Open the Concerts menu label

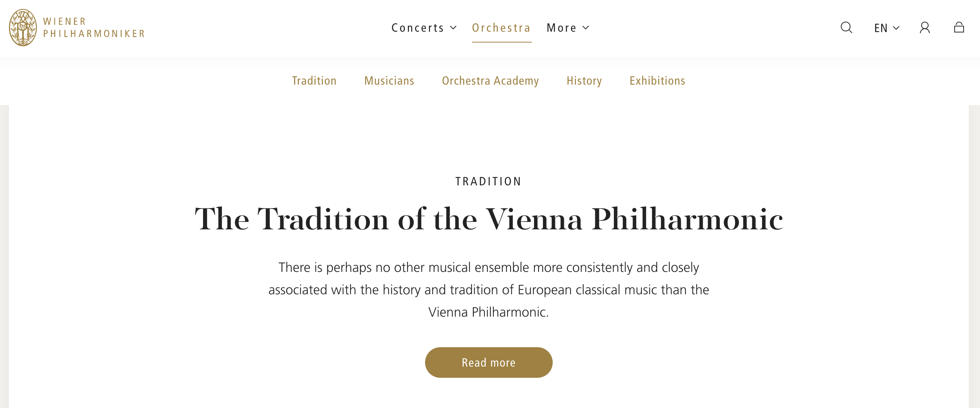click(x=417, y=28)
